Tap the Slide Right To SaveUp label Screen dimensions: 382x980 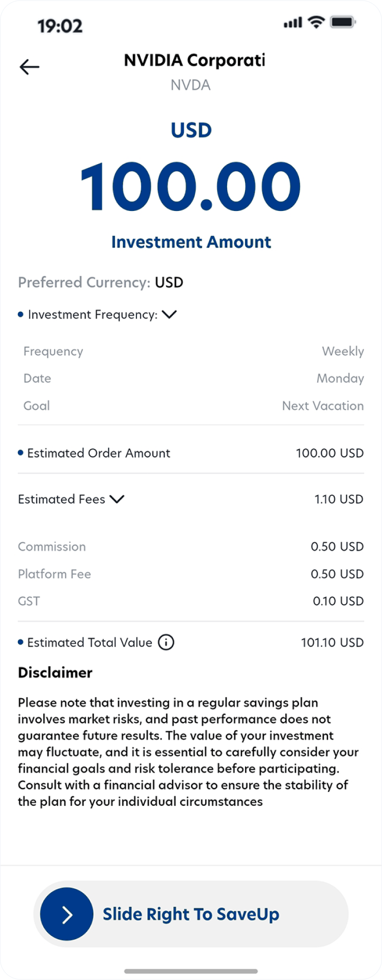pyautogui.click(x=191, y=914)
